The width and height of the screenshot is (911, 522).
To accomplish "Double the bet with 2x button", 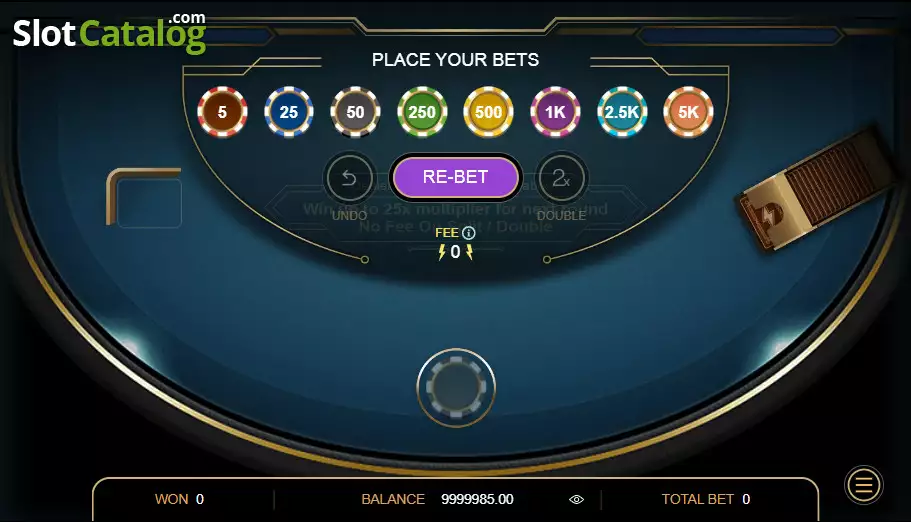I will [561, 177].
